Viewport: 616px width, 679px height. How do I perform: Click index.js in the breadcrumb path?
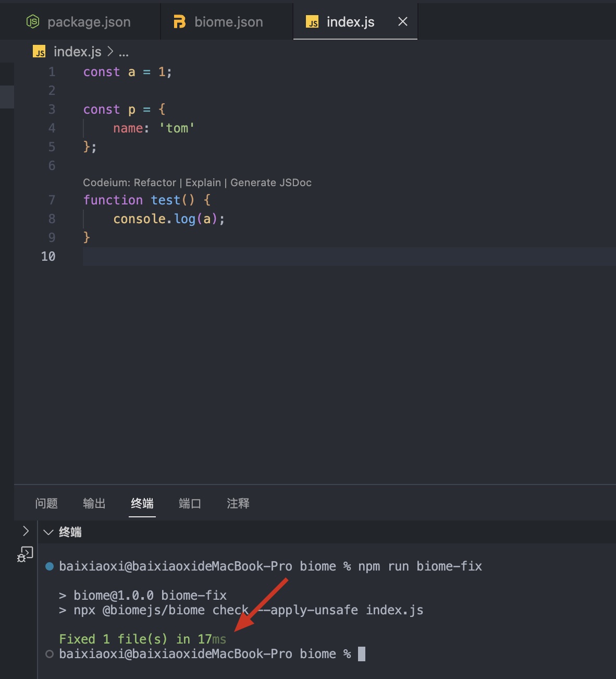[x=78, y=52]
